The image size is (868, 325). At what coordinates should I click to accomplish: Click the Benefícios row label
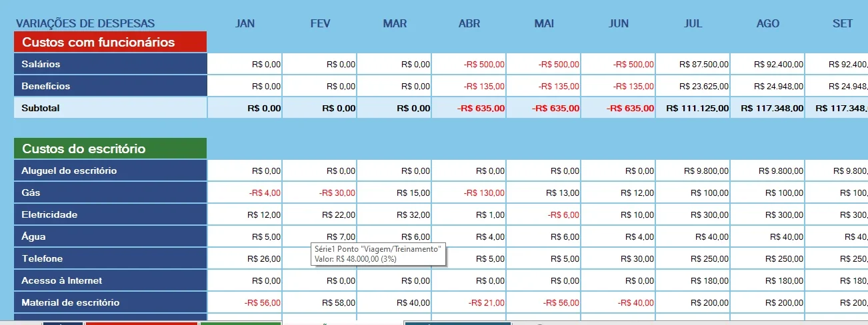110,86
